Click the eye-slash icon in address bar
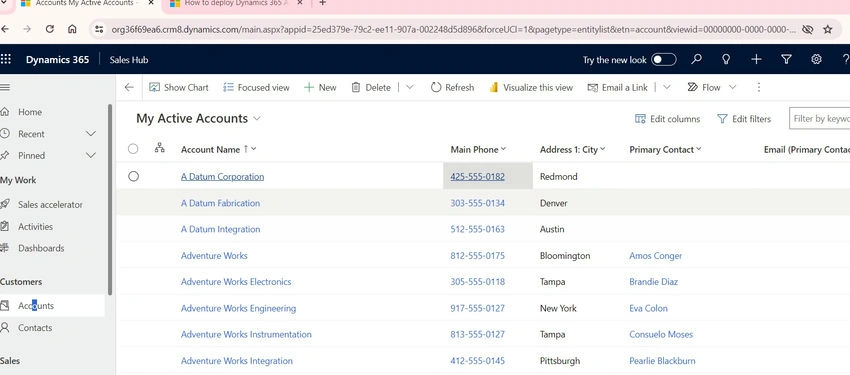This screenshot has height=375, width=850. click(807, 29)
